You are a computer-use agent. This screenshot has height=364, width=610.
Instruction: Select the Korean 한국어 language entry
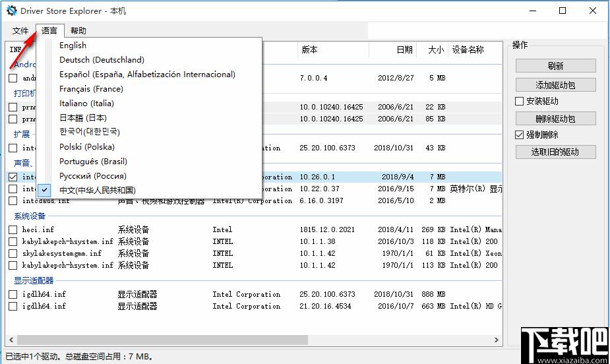(90, 133)
